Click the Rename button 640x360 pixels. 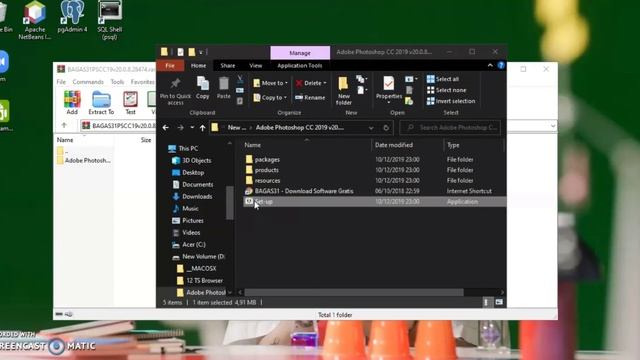[x=310, y=98]
